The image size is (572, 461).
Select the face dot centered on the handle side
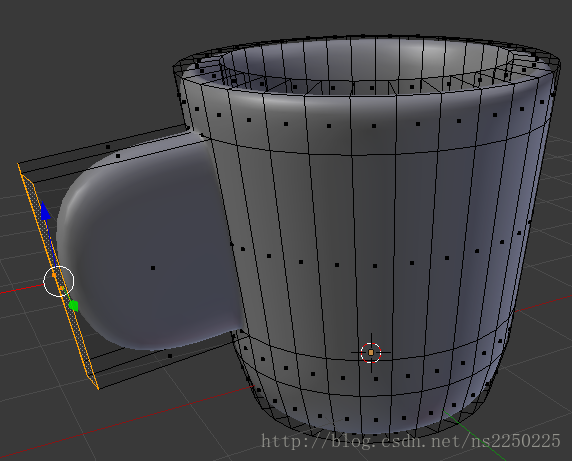(153, 268)
